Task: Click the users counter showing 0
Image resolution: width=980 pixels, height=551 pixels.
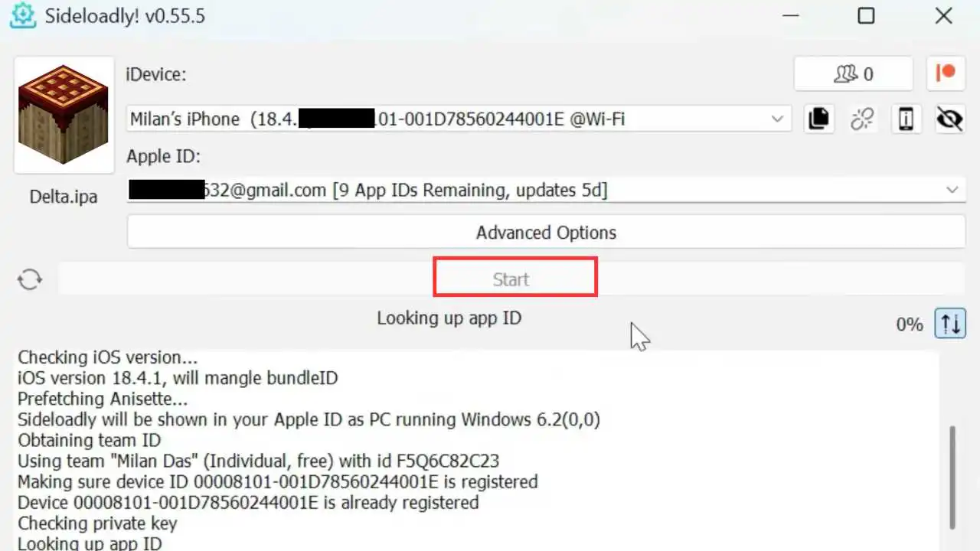Action: click(853, 73)
